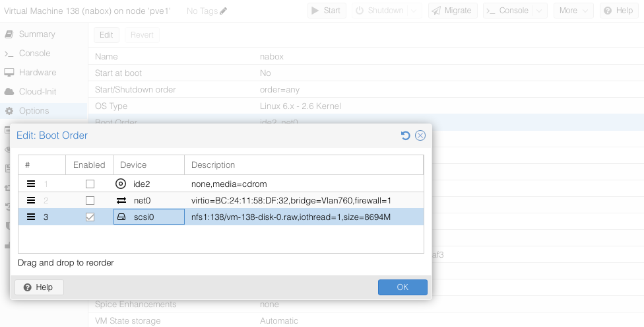Viewport: 644px width, 327px height.
Task: Click OK to confirm boot order
Action: coord(402,287)
